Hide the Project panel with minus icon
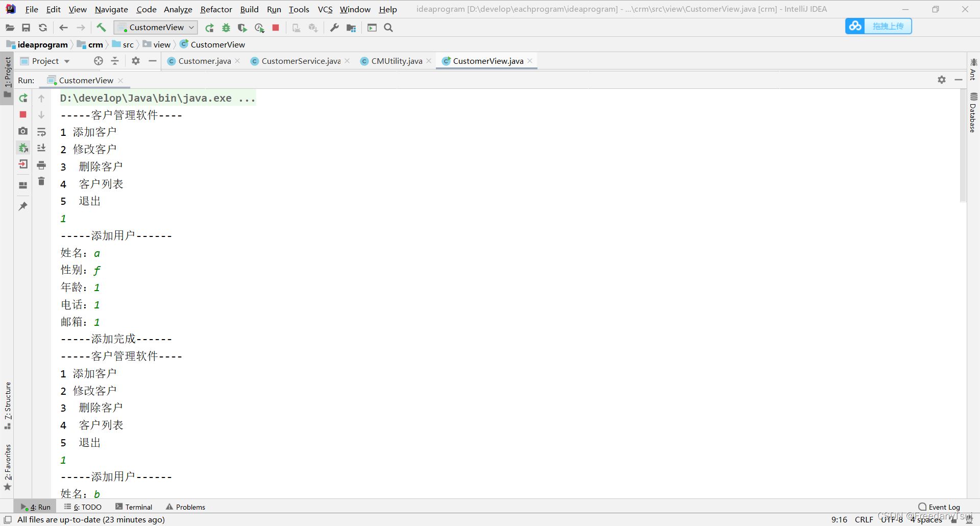Screen dimensions: 980x526 pyautogui.click(x=152, y=61)
